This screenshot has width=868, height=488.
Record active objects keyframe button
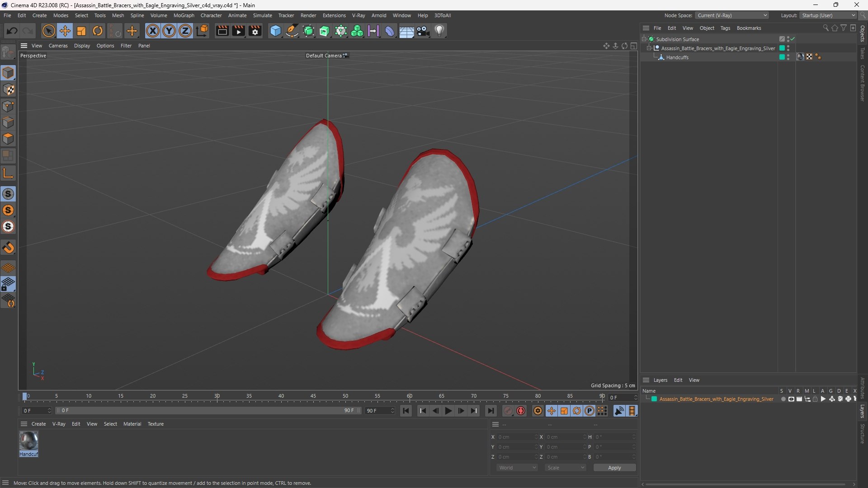pyautogui.click(x=508, y=411)
